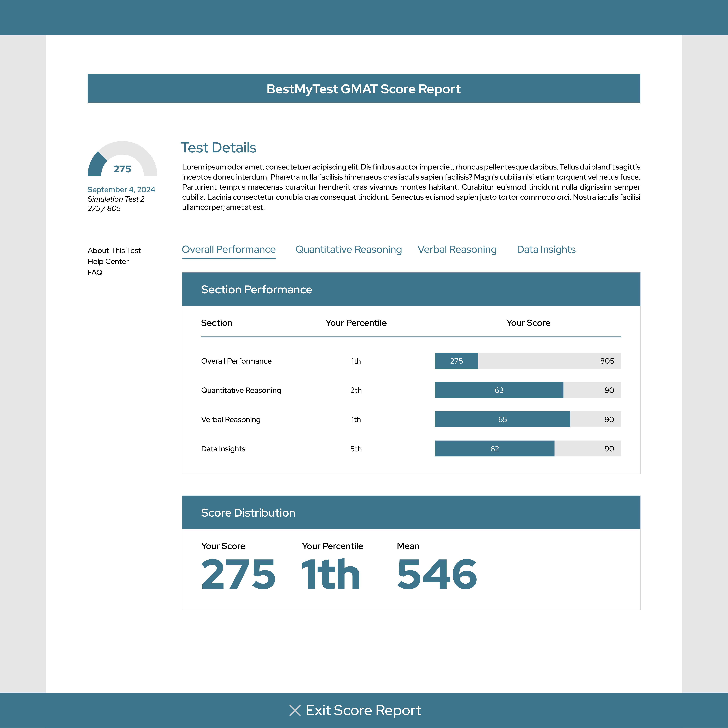Click the large 275 score figure
The image size is (728, 728).
[x=238, y=574]
